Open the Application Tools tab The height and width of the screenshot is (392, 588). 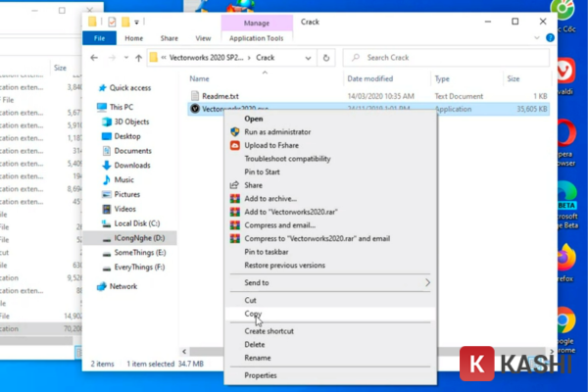point(257,38)
